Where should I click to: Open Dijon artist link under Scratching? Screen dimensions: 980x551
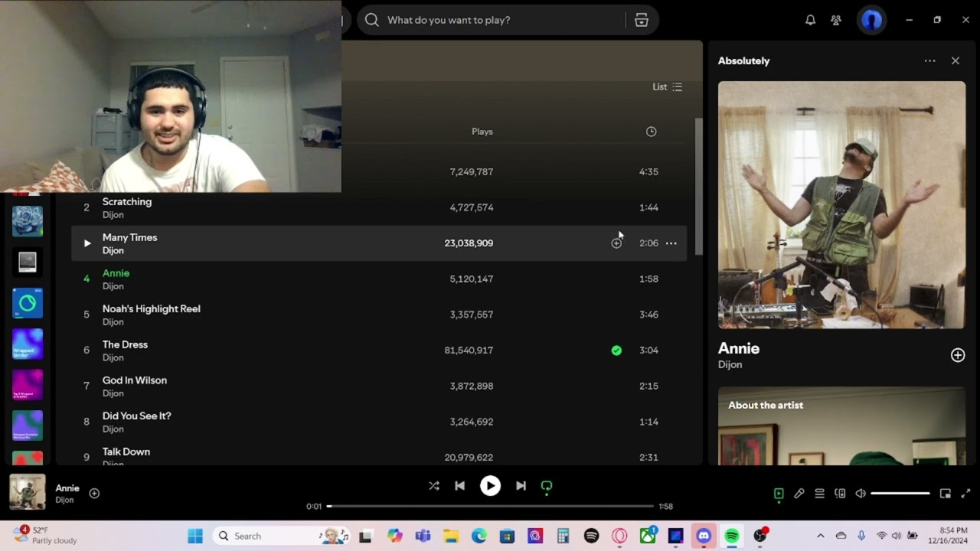(x=113, y=215)
